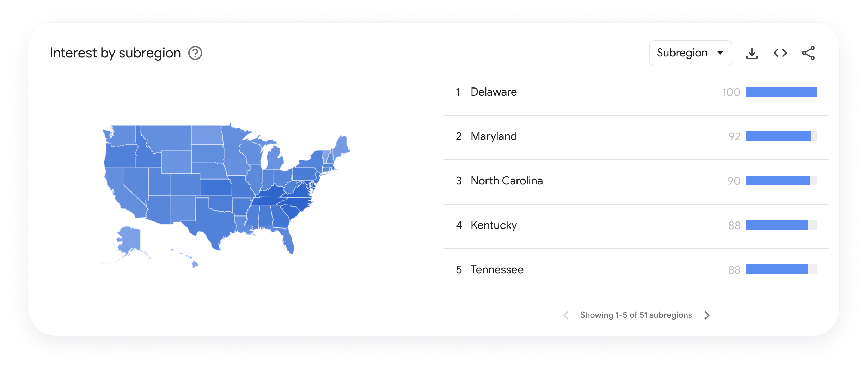Open the help icon beside Interest by subregion
Image resolution: width=868 pixels, height=371 pixels.
point(195,53)
